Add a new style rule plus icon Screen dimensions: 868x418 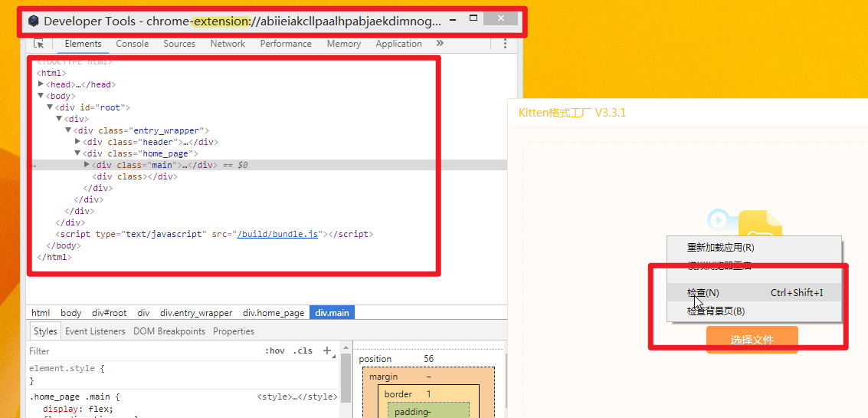(x=326, y=351)
